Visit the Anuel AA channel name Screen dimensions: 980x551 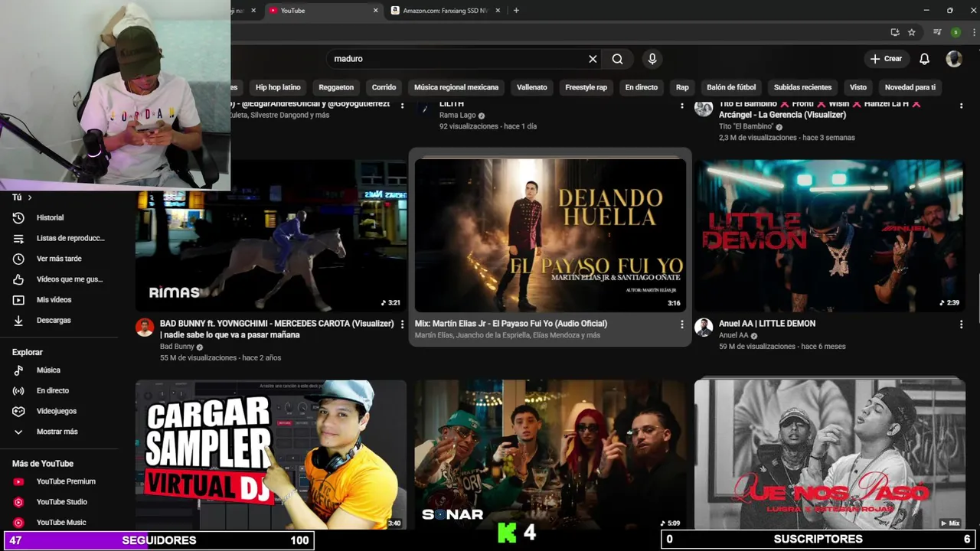point(733,335)
